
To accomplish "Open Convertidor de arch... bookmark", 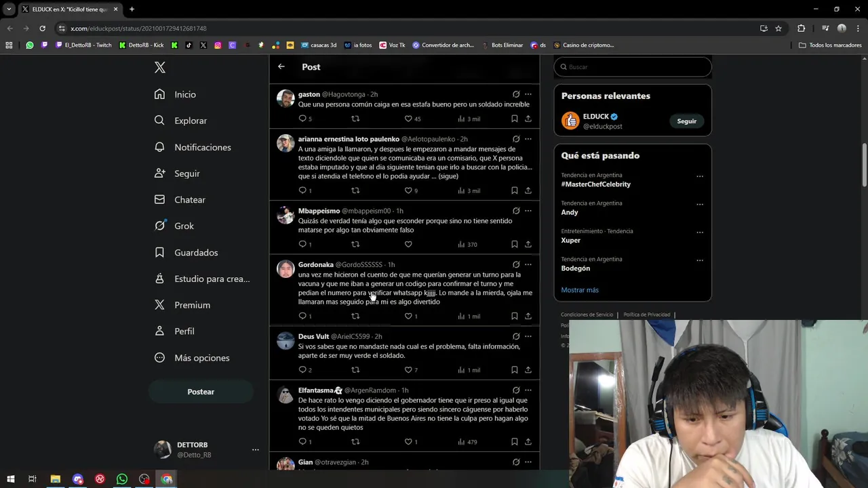I will [x=443, y=45].
